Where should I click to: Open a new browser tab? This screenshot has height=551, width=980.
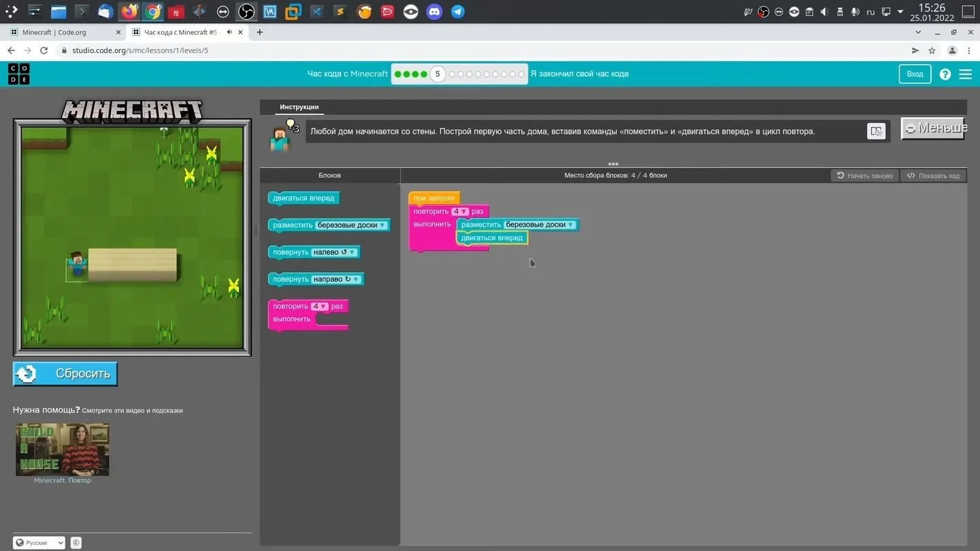click(x=259, y=32)
